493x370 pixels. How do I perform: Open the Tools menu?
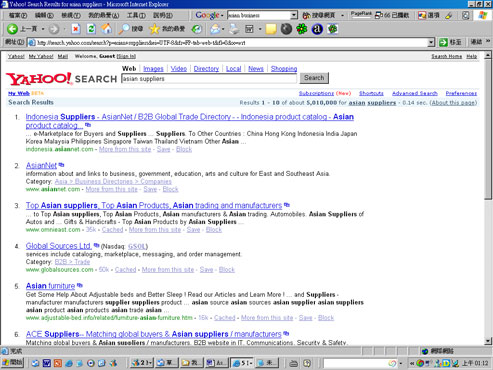136,15
